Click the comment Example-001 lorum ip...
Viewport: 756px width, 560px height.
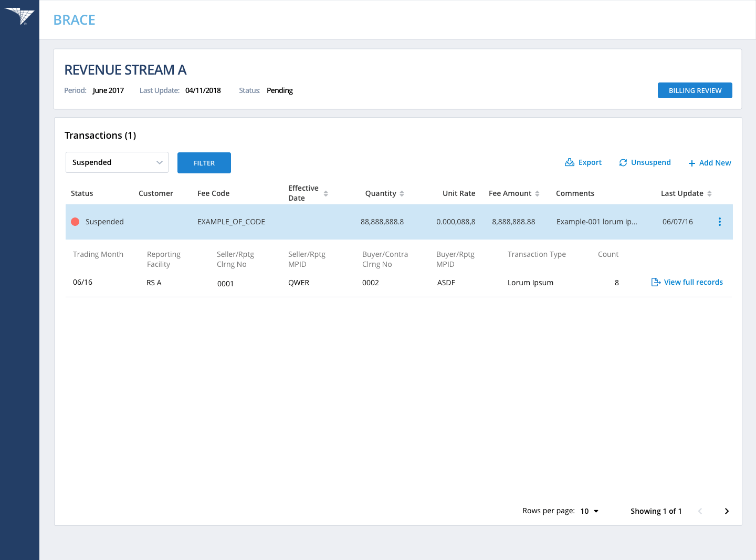[x=597, y=222]
